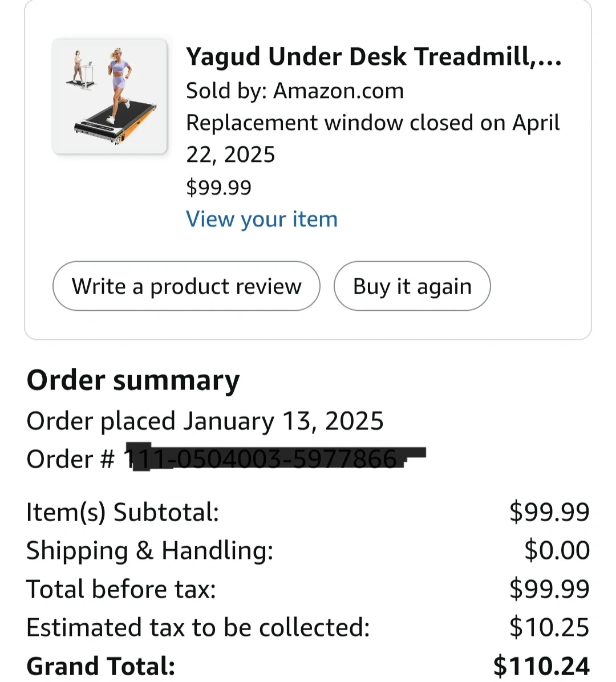Select the Order placed January 13, 2025 line
Screen dimensions: 616x682
205,421
